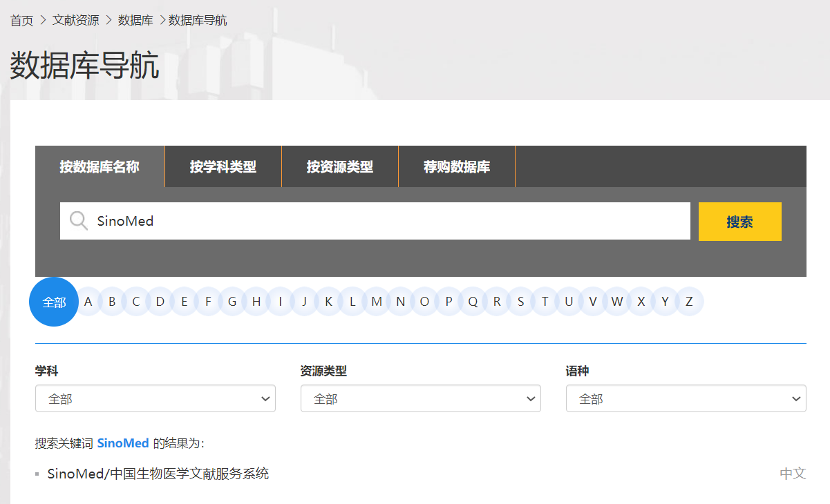Switch to the 按资源类型 tab

point(340,167)
